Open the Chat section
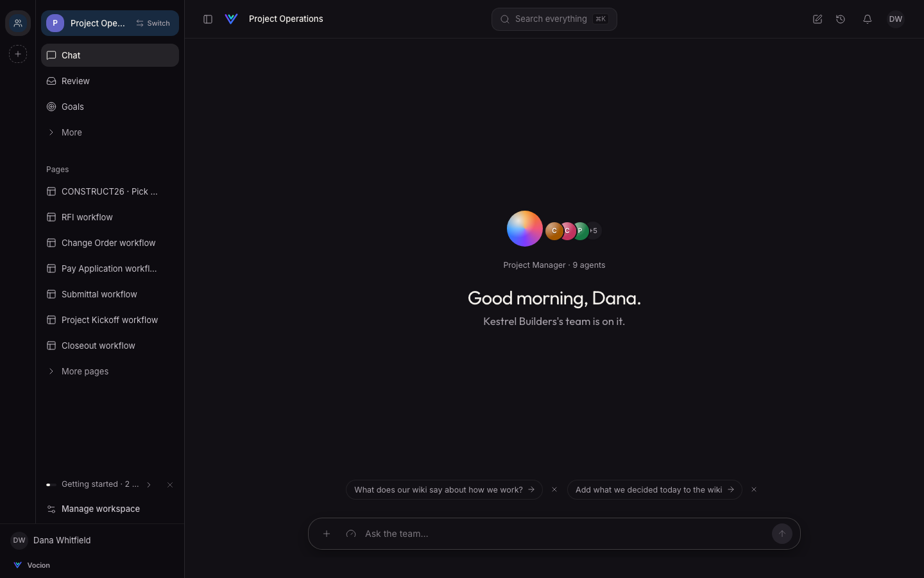Image resolution: width=924 pixels, height=578 pixels. click(x=110, y=55)
